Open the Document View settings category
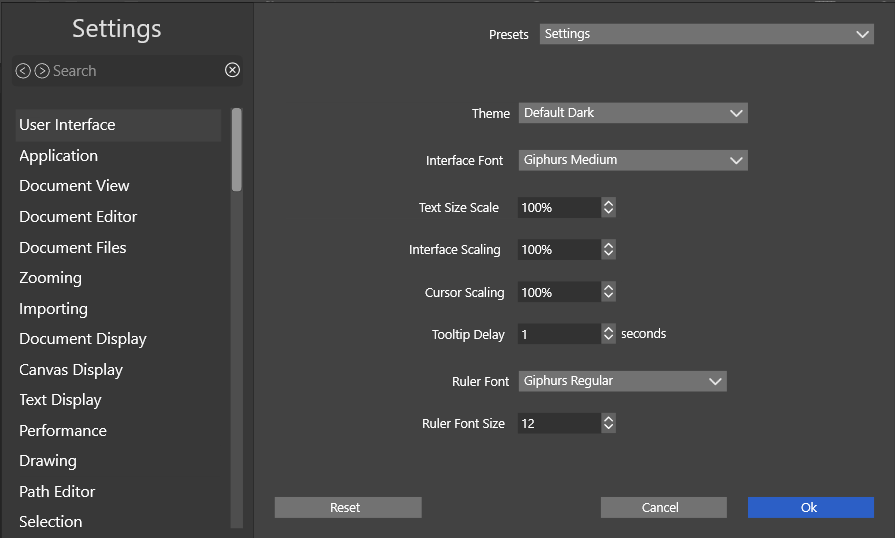The width and height of the screenshot is (895, 538). click(x=74, y=186)
